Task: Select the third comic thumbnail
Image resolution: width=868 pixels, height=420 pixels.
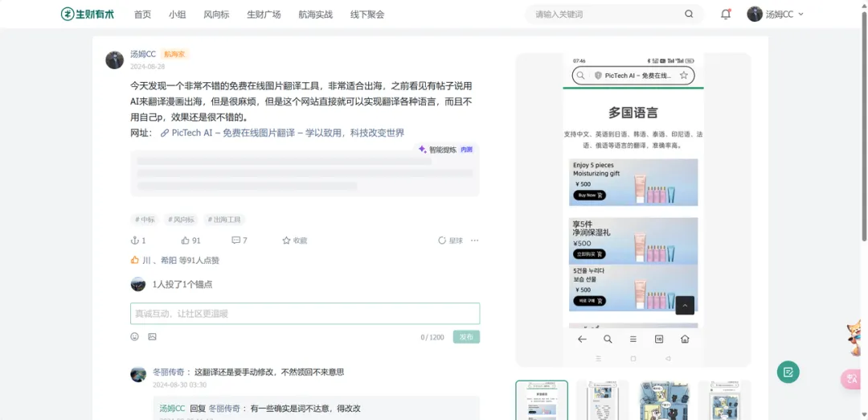Action: coord(663,400)
